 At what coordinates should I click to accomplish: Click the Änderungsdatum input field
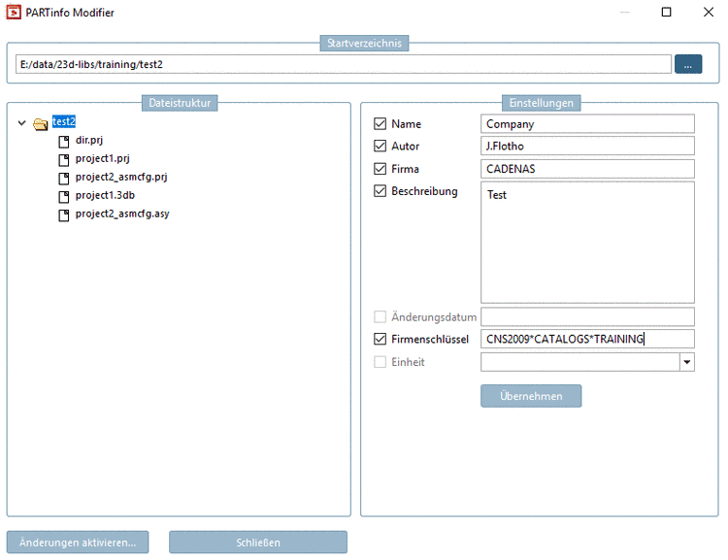coord(588,316)
